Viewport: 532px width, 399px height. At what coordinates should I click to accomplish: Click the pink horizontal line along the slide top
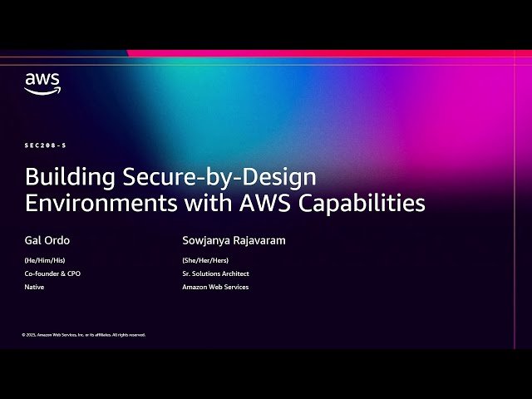(x=332, y=53)
